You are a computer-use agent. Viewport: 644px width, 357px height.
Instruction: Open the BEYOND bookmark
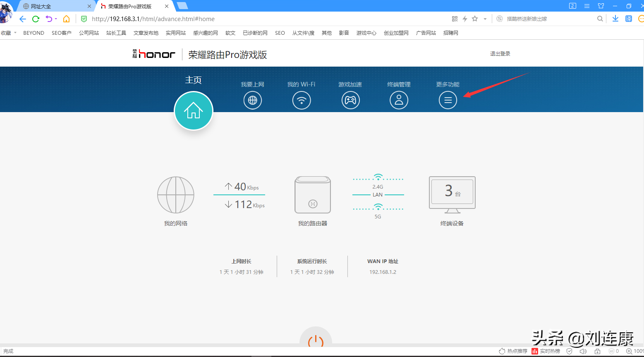pyautogui.click(x=34, y=33)
